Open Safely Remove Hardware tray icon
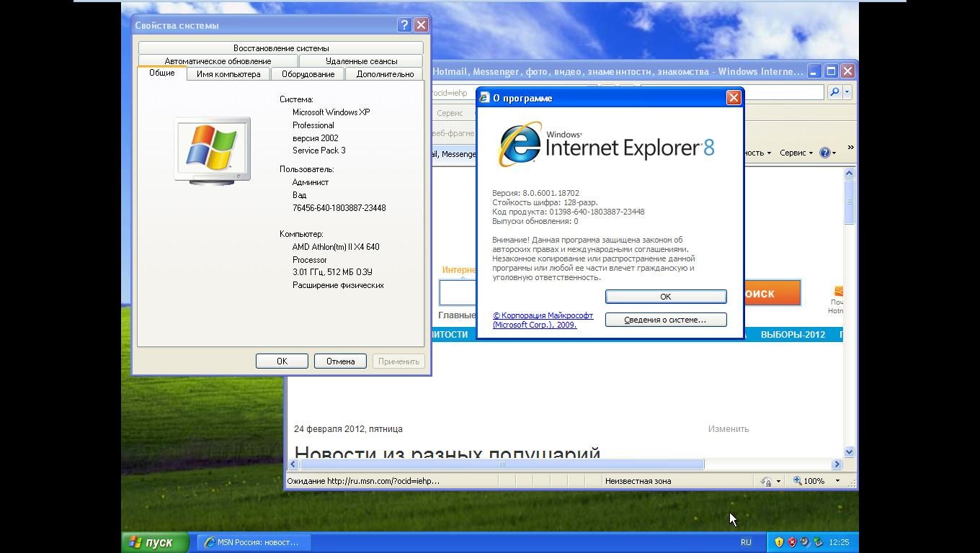 coord(818,542)
